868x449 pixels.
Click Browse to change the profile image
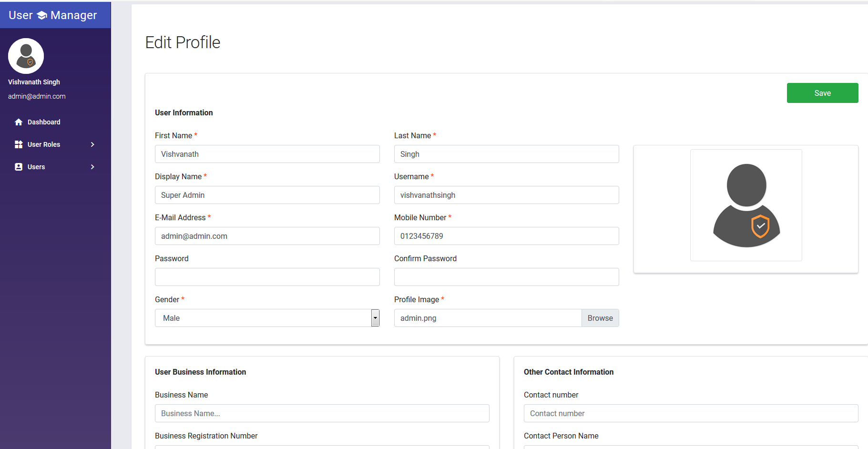click(x=600, y=318)
